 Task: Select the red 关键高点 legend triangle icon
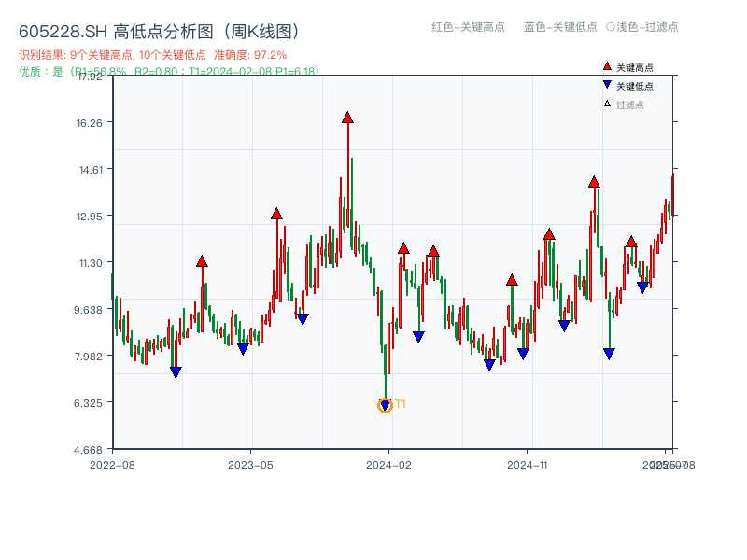(x=607, y=65)
